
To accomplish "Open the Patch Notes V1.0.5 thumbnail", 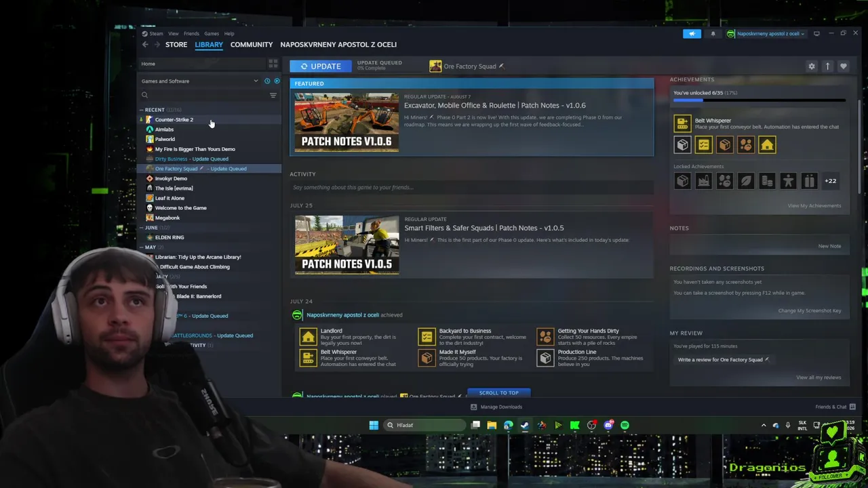I will pyautogui.click(x=347, y=245).
